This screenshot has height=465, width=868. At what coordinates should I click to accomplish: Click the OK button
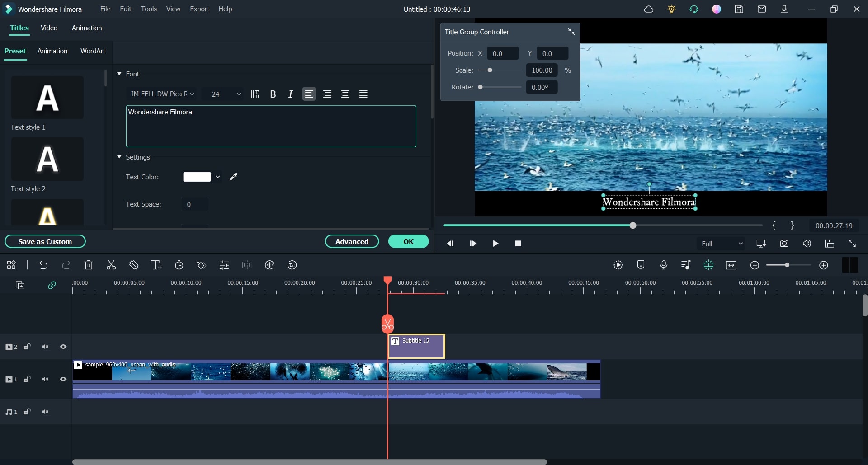click(409, 241)
